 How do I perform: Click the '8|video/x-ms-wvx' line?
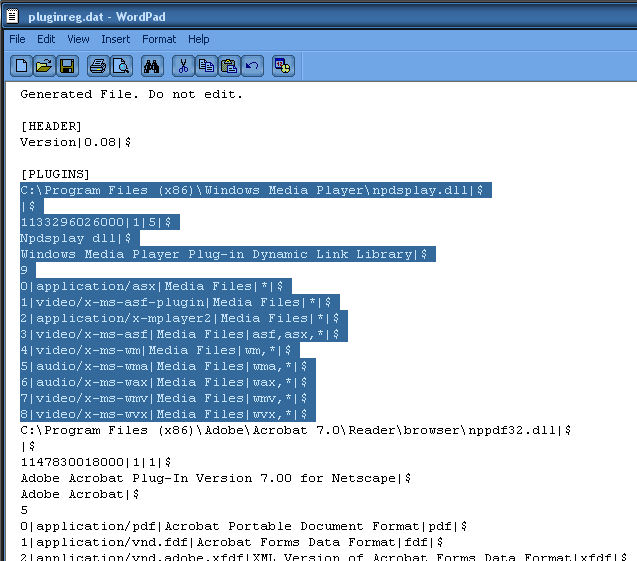click(x=164, y=414)
